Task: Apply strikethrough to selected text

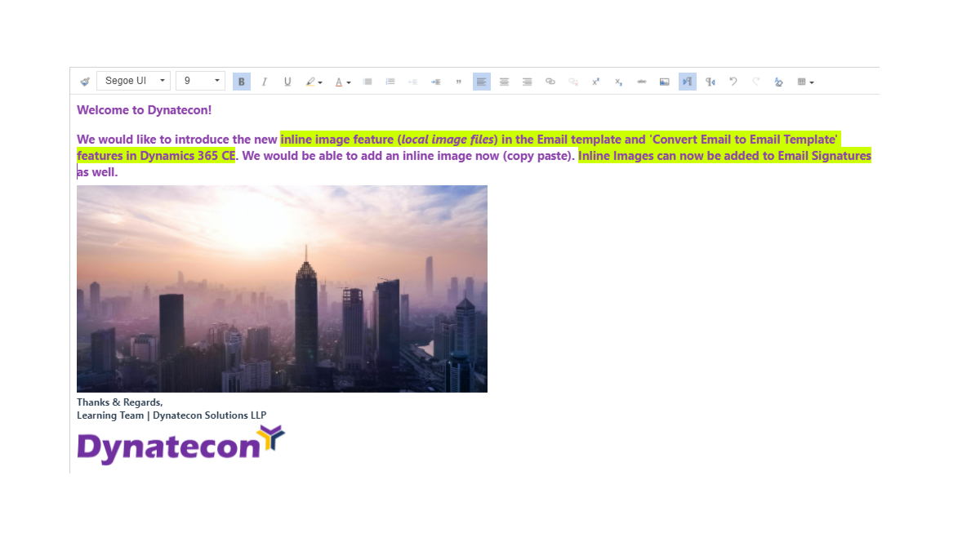Action: tap(641, 81)
